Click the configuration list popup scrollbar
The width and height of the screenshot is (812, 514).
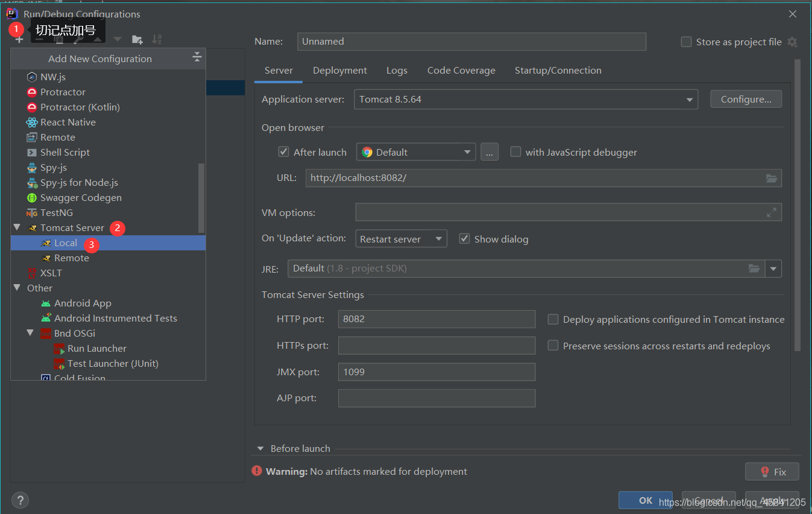click(201, 198)
